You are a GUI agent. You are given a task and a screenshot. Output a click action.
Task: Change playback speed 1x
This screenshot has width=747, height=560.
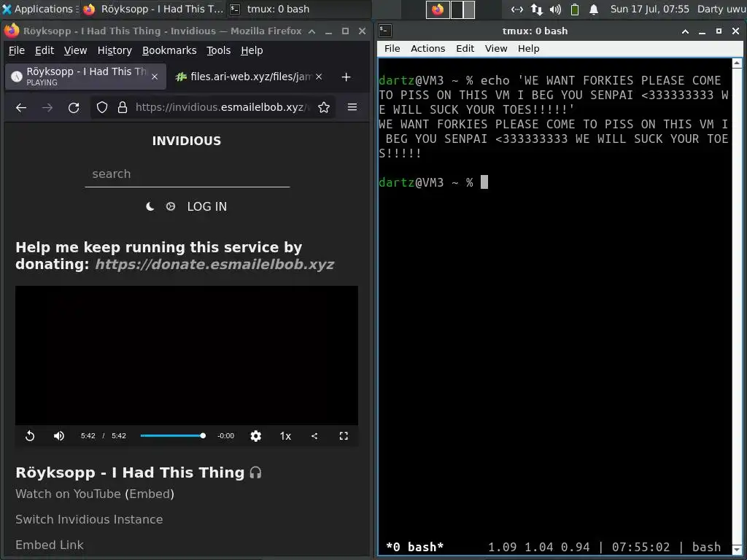pyautogui.click(x=285, y=436)
